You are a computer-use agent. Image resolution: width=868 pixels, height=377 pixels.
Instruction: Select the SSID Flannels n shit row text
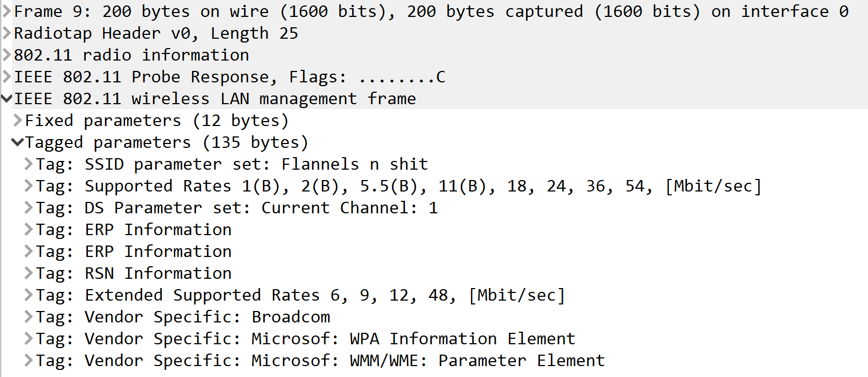(x=232, y=164)
